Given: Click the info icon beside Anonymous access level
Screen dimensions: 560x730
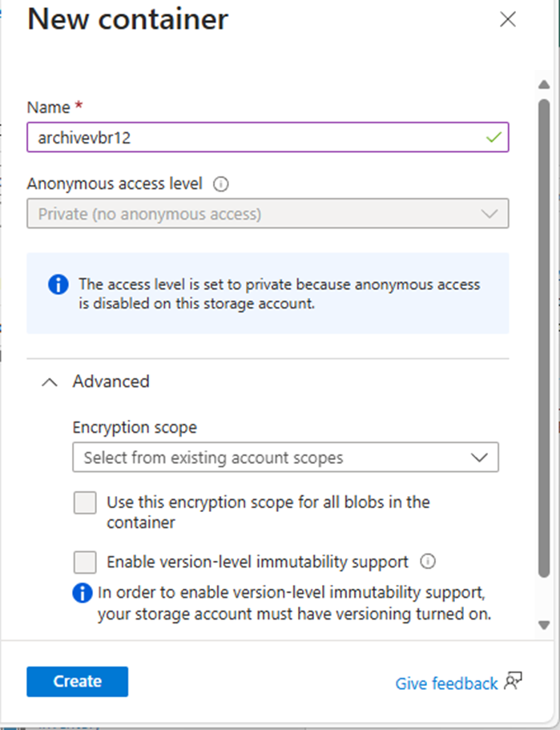Looking at the screenshot, I should 220,184.
